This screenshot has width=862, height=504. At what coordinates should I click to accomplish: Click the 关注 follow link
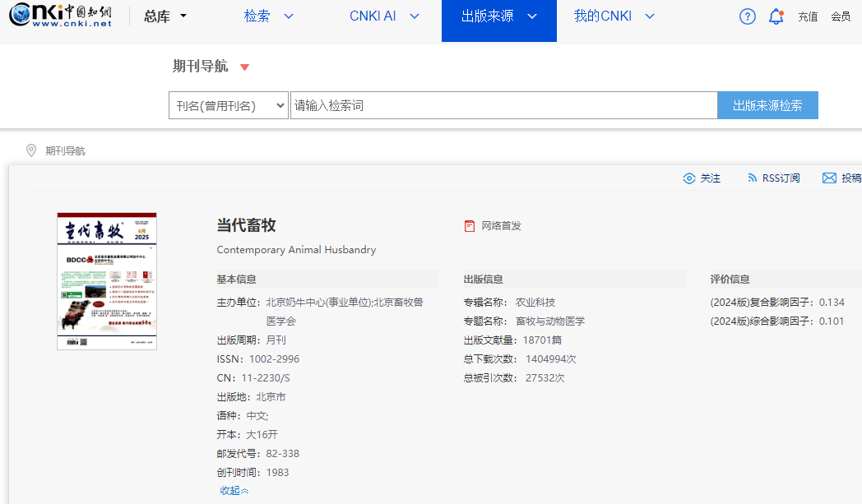tap(711, 178)
